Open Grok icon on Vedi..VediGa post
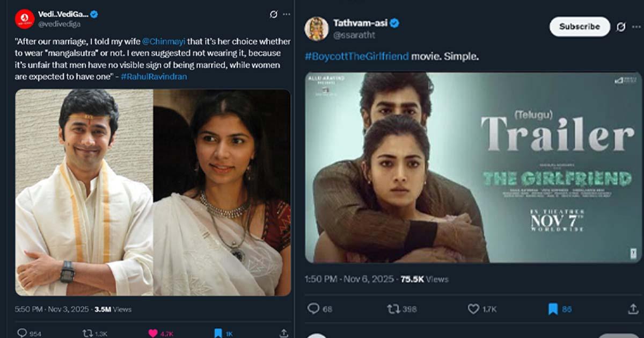The image size is (644, 338). coord(274,15)
